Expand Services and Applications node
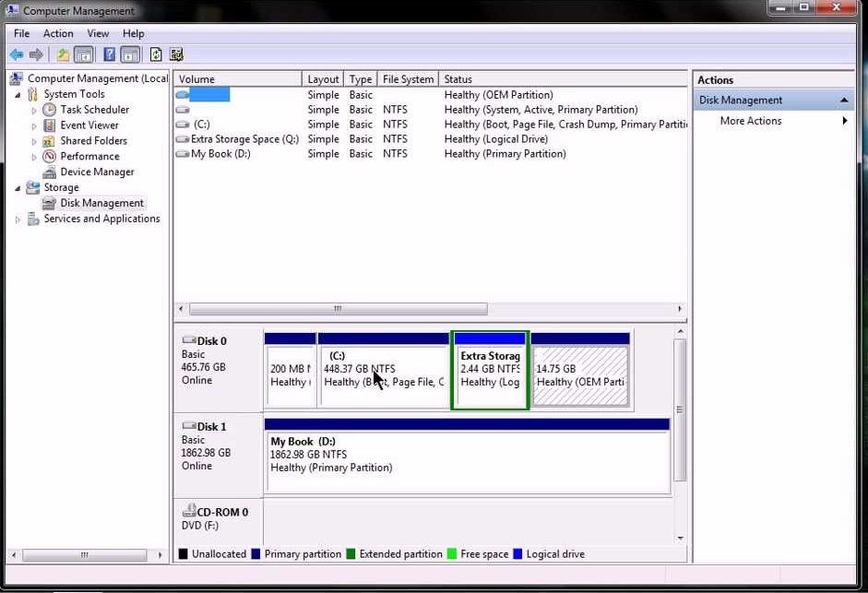Image resolution: width=868 pixels, height=593 pixels. coord(18,219)
